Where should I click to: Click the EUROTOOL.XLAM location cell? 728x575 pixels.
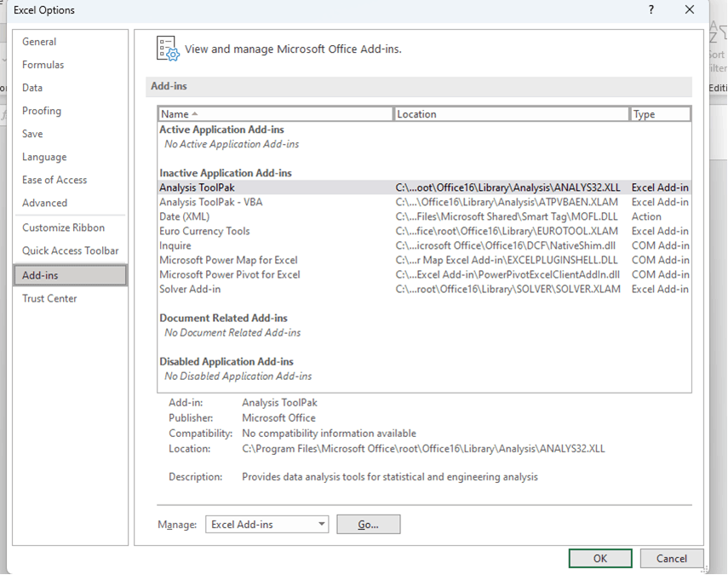pyautogui.click(x=507, y=232)
